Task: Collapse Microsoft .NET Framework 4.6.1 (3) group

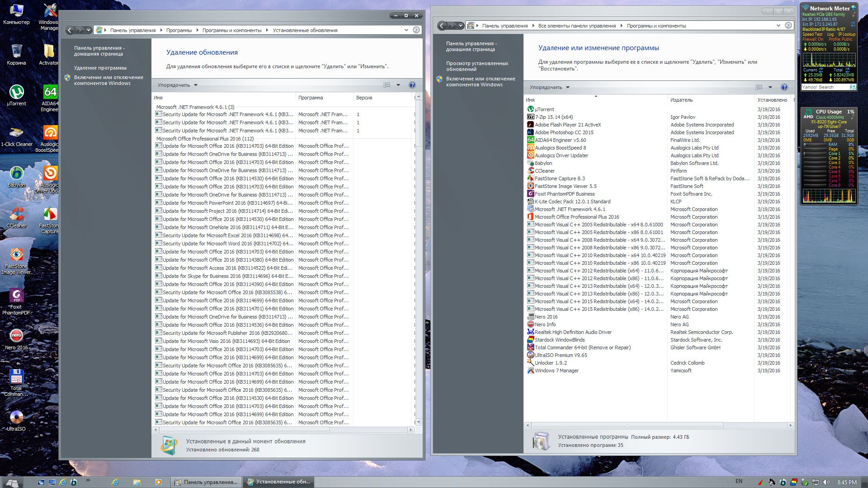Action: pyautogui.click(x=195, y=107)
